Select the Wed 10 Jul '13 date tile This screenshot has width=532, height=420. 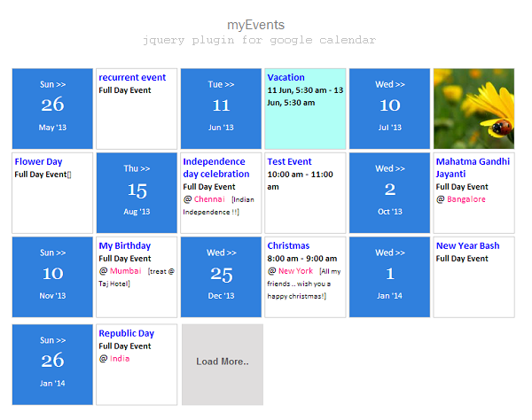tap(389, 109)
